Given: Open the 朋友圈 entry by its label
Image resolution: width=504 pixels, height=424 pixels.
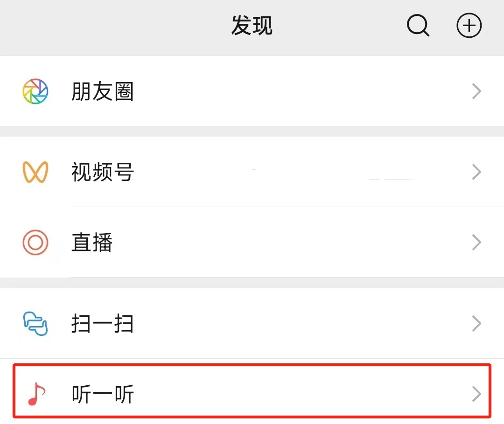Looking at the screenshot, I should [x=103, y=91].
